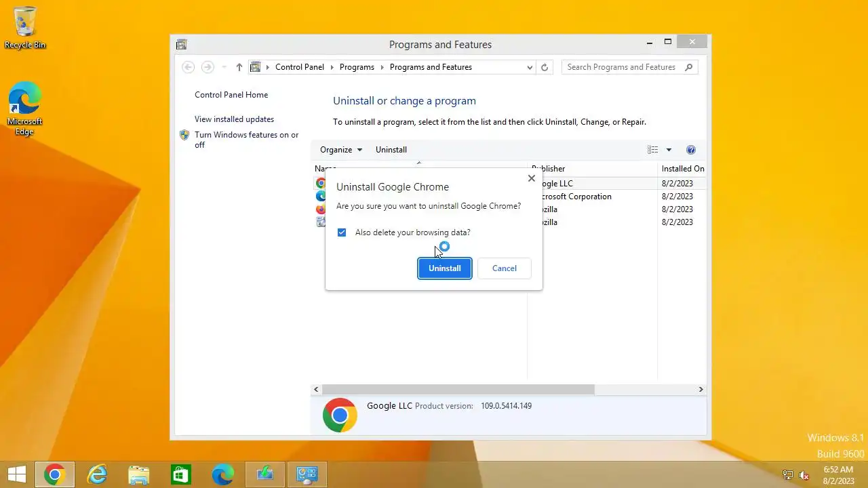Click Google LLC in the details pane
This screenshot has width=868, height=488.
click(x=389, y=406)
